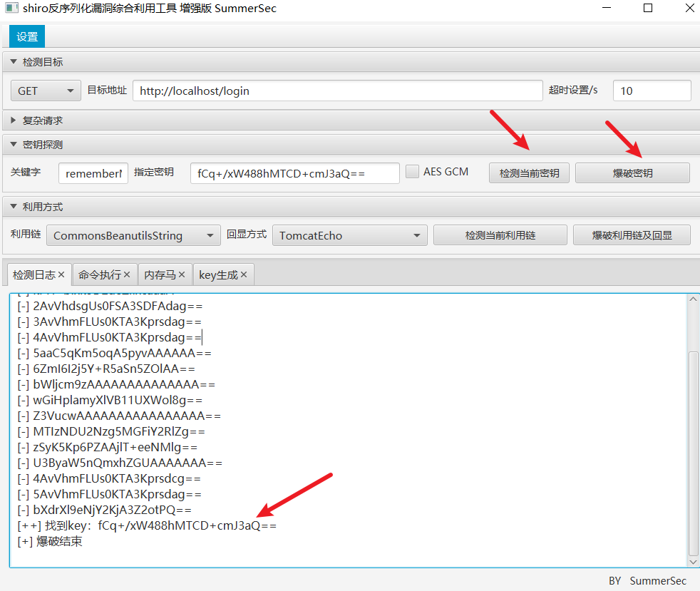Image resolution: width=700 pixels, height=591 pixels.
Task: Click log line 2AvVhdsgUs0FSA3SDFAdag==
Action: [x=110, y=307]
